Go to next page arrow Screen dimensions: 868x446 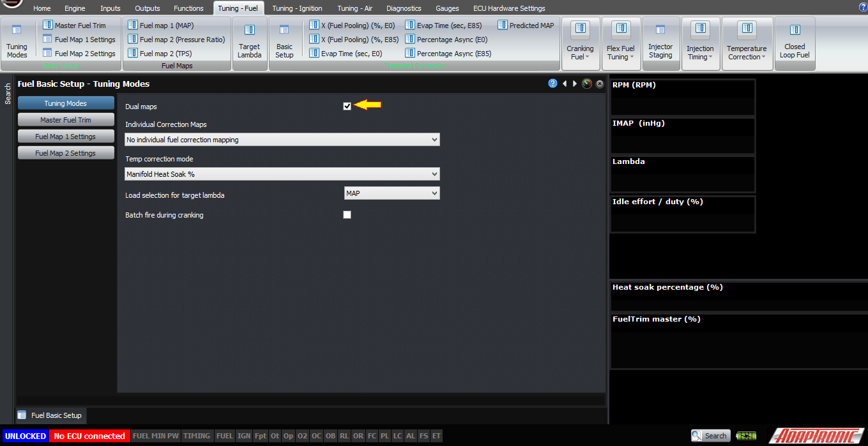tap(575, 84)
